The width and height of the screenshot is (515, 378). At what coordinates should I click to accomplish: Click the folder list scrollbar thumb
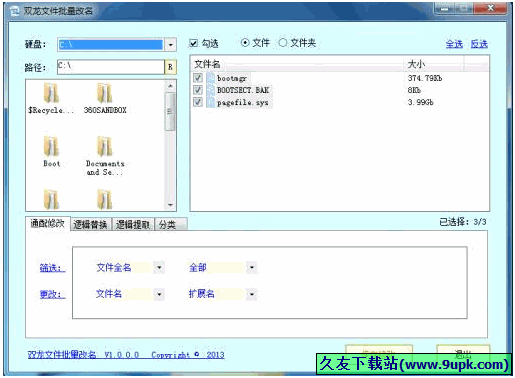click(x=170, y=111)
